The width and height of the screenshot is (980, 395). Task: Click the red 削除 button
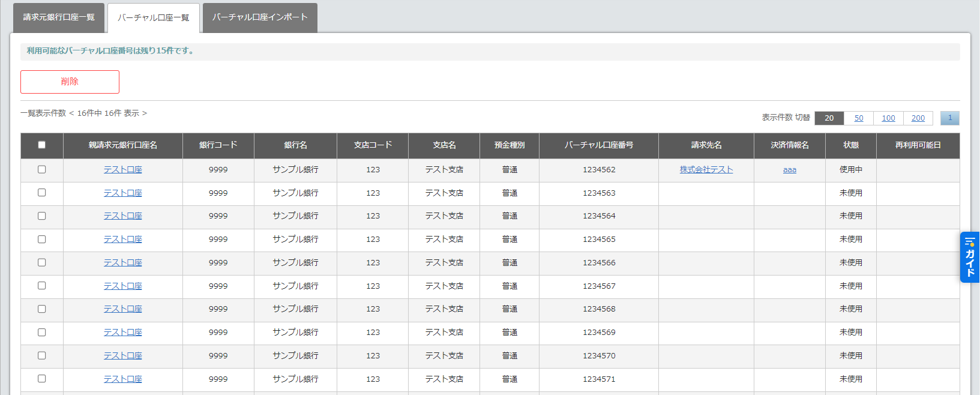pos(70,82)
